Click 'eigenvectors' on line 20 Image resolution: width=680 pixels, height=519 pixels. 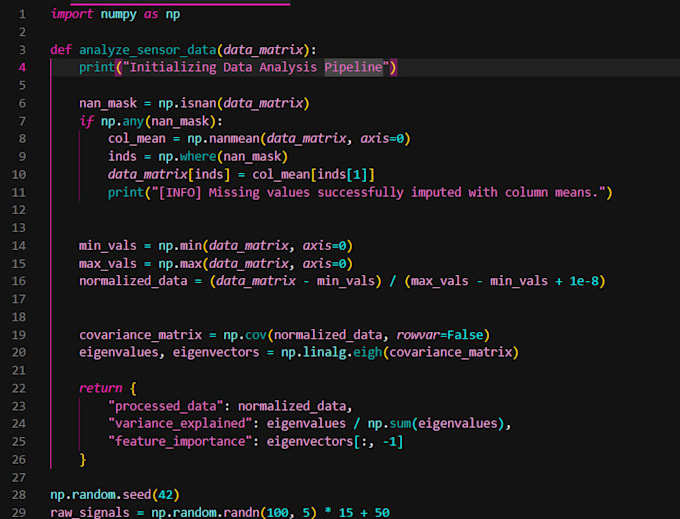(x=216, y=352)
